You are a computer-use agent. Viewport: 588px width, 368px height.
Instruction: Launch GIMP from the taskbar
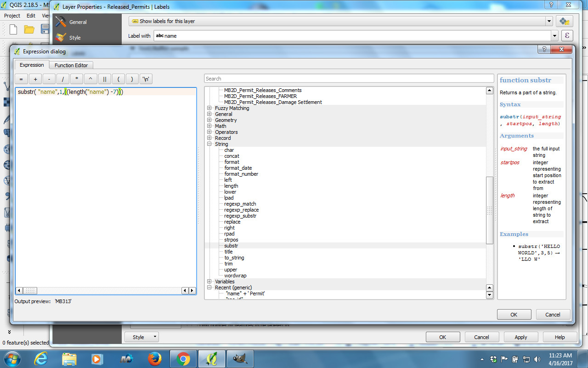click(x=240, y=358)
